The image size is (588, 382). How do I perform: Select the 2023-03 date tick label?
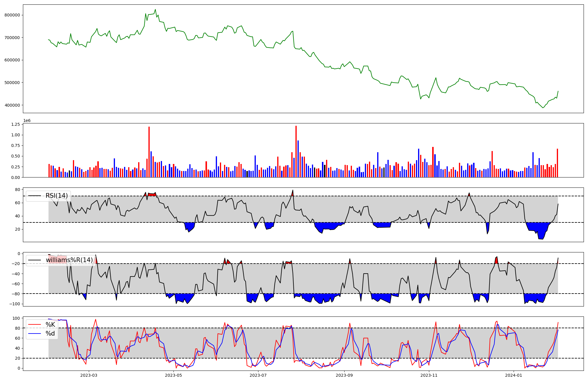pyautogui.click(x=88, y=375)
